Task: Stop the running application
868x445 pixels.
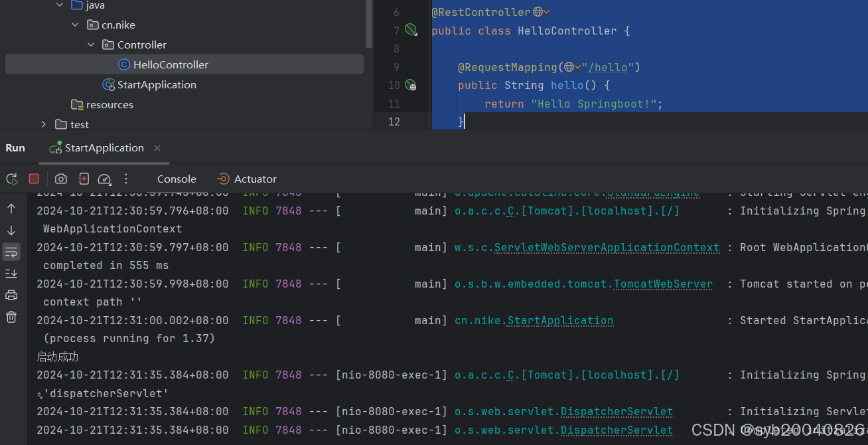Action: (34, 179)
